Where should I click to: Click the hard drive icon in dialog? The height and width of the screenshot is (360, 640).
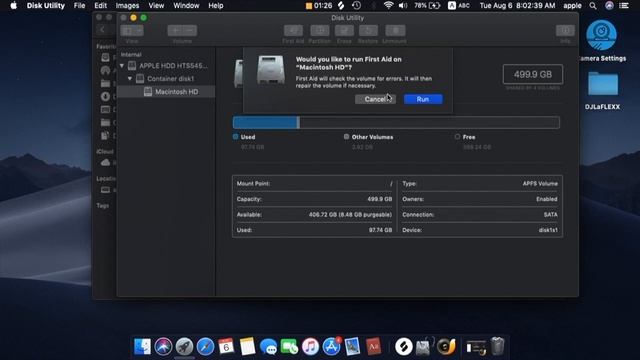click(x=271, y=70)
